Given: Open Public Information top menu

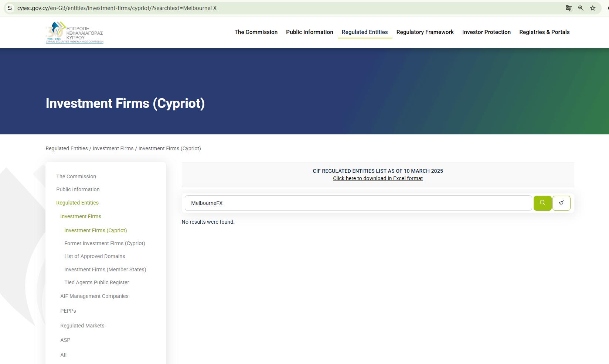Looking at the screenshot, I should tap(310, 32).
